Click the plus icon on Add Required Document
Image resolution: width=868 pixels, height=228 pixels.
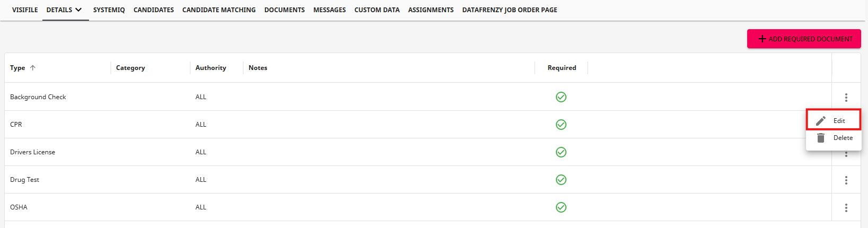point(762,39)
